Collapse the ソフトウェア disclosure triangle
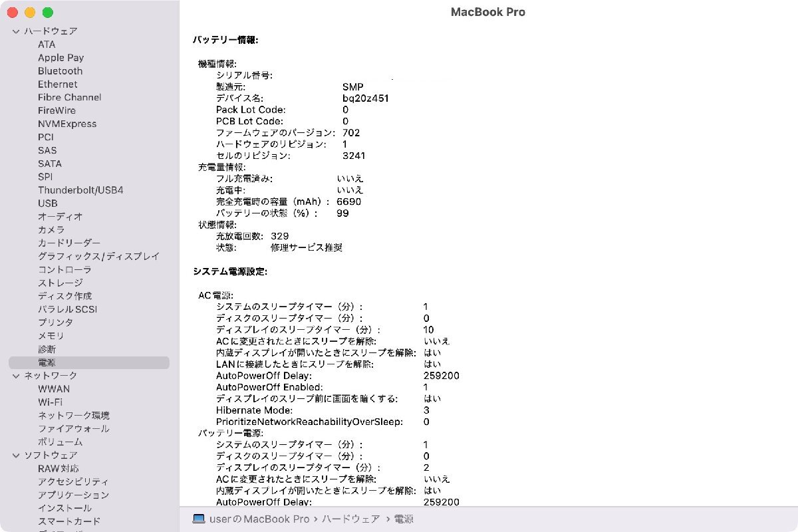Image resolution: width=798 pixels, height=532 pixels. tap(15, 455)
